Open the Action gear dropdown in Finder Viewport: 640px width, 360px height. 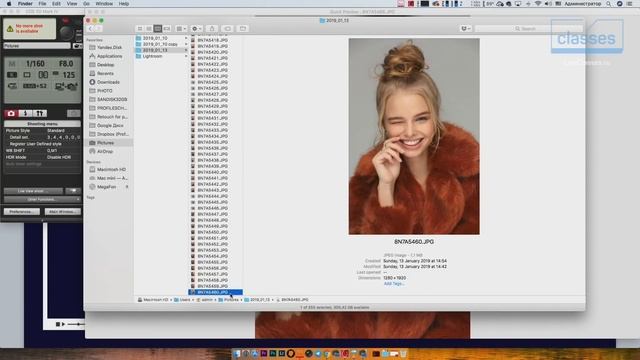tap(196, 29)
